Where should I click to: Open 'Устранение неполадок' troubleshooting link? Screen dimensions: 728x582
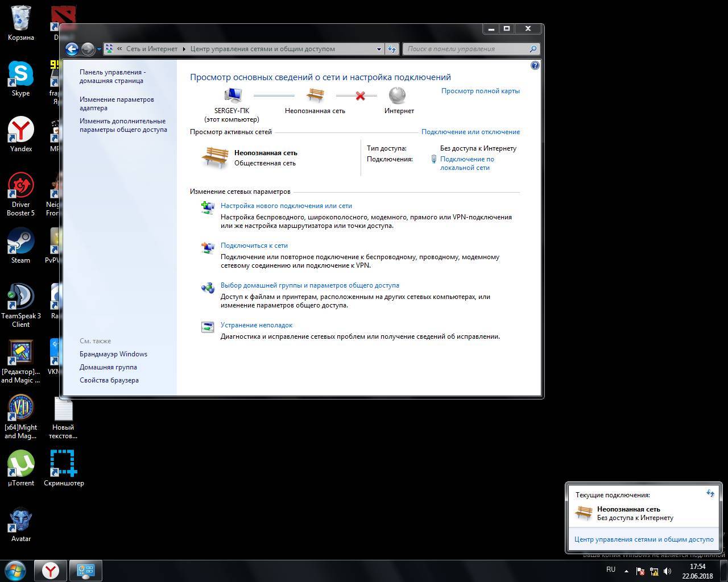(x=257, y=325)
